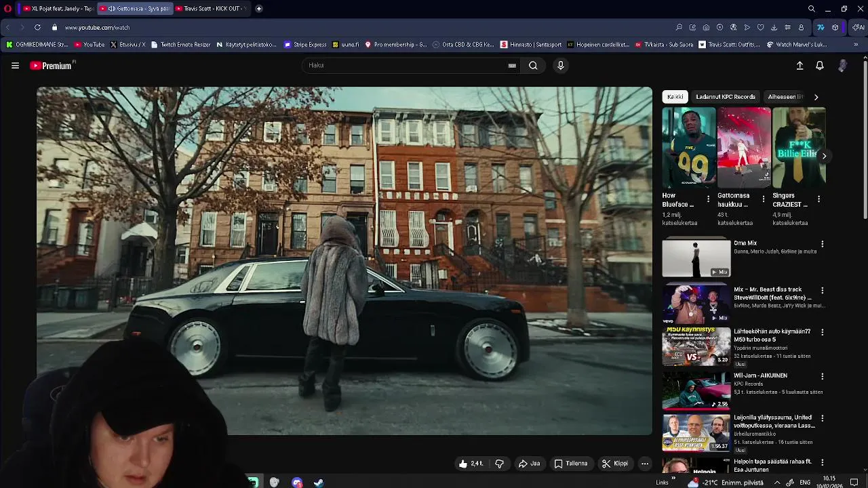Open Gettomasa haukkuu short thumbnail
Screen dimensions: 868x488
point(744,147)
